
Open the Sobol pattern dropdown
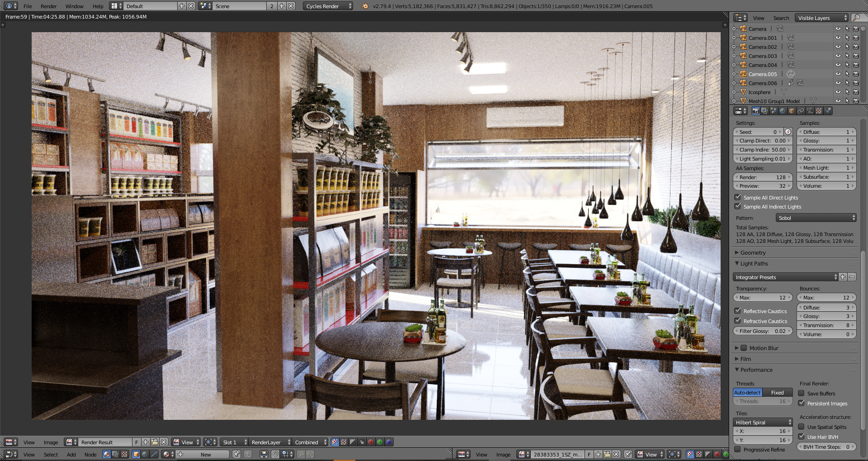[816, 218]
